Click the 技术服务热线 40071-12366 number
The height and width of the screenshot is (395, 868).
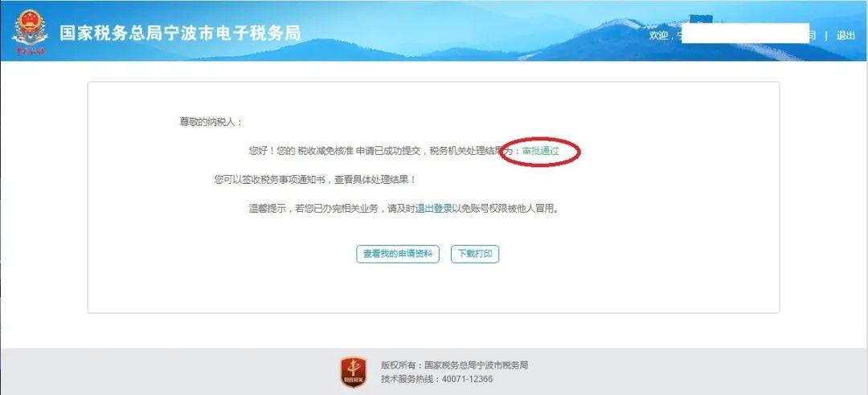pyautogui.click(x=436, y=379)
